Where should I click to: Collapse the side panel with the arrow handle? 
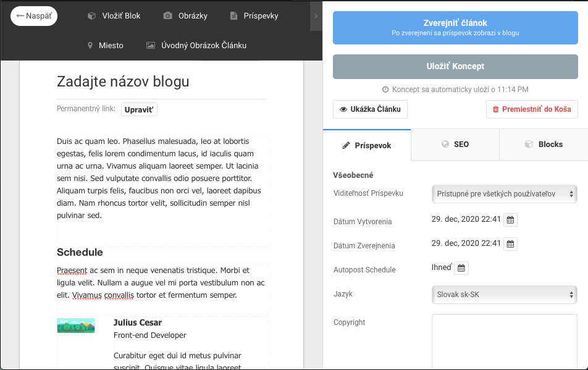pyautogui.click(x=316, y=15)
